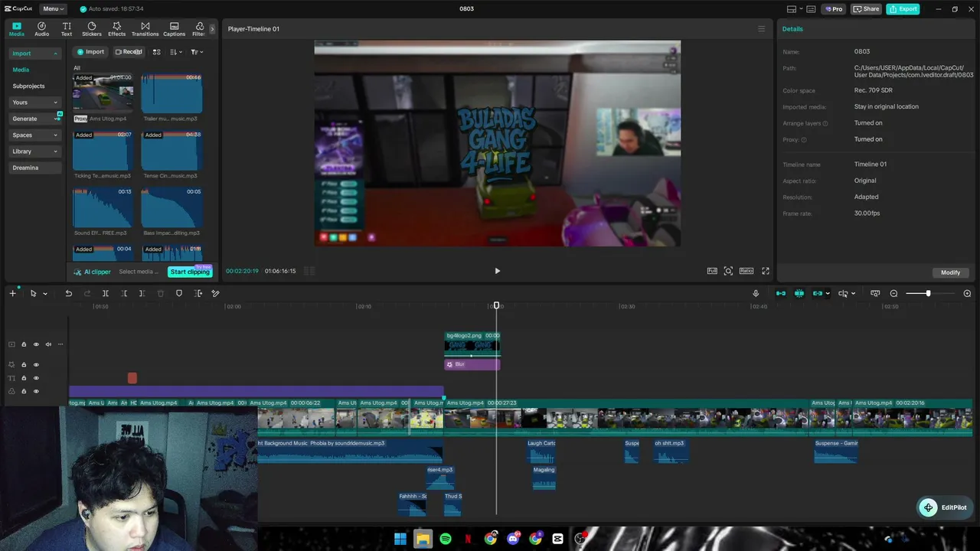This screenshot has height=551, width=980.
Task: Click the redo arrow icon
Action: pyautogui.click(x=87, y=293)
